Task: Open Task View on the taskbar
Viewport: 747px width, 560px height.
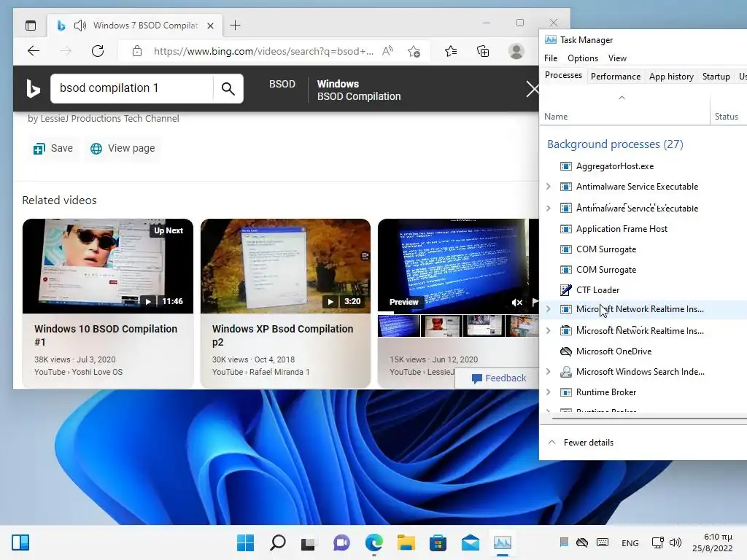Action: coord(309,542)
